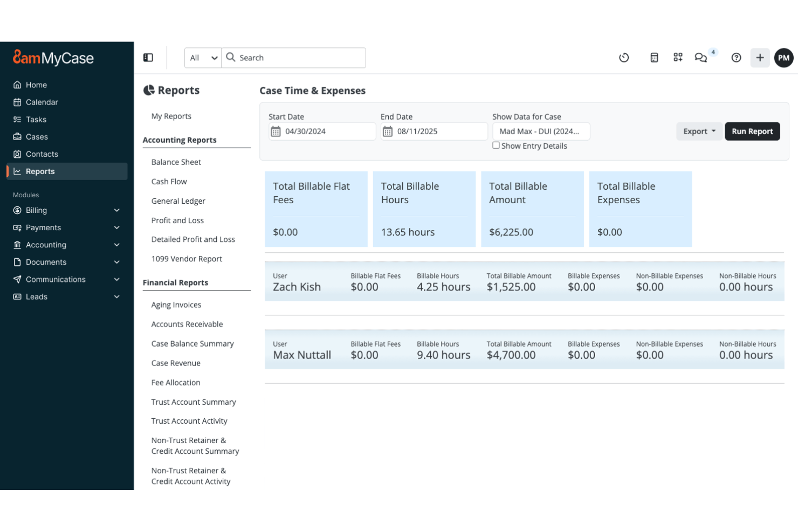This screenshot has height=532, width=798.
Task: Open General Ledger report
Action: pos(178,201)
